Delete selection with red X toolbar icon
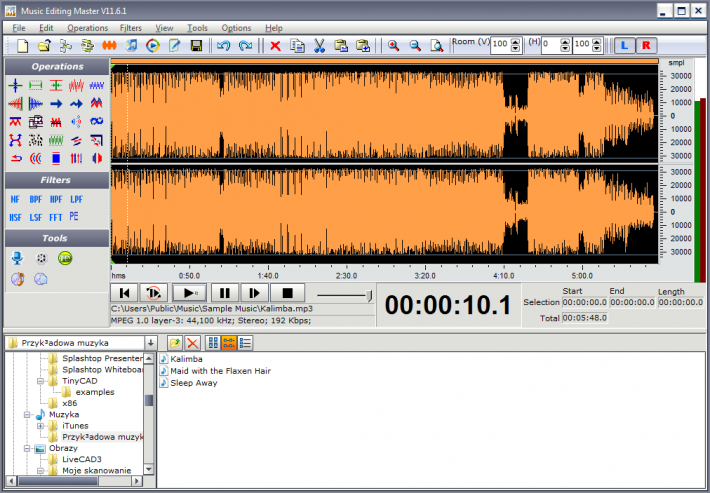Screen dimensions: 710x493 (275, 46)
